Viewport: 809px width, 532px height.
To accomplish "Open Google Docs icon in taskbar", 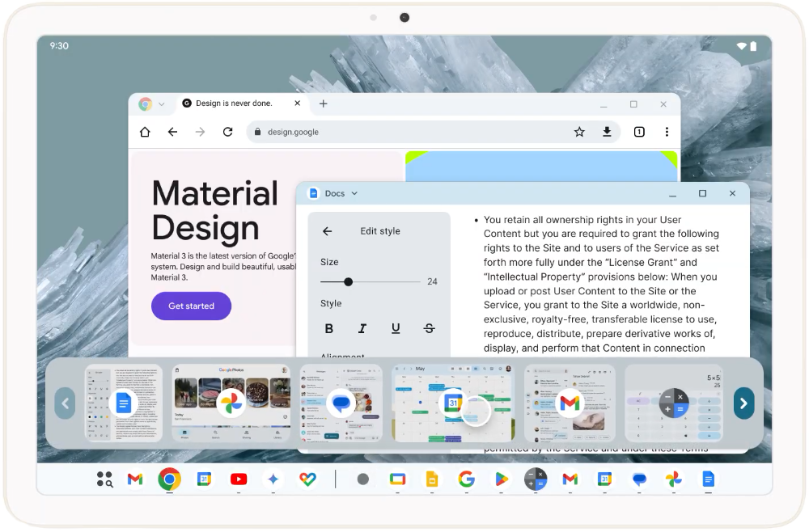I will [x=709, y=479].
